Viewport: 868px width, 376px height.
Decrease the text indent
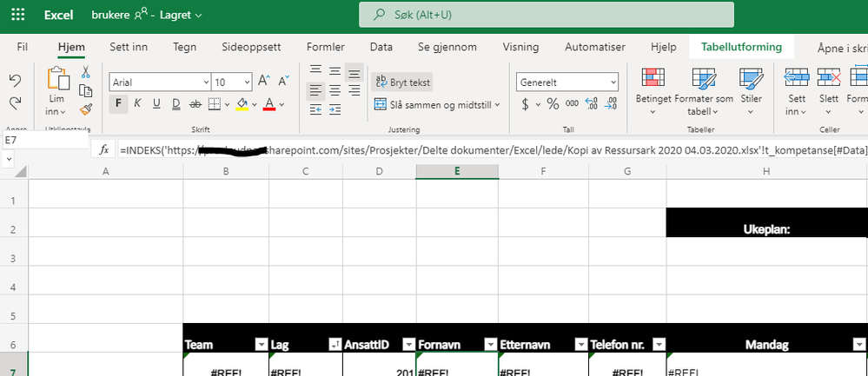(x=315, y=110)
